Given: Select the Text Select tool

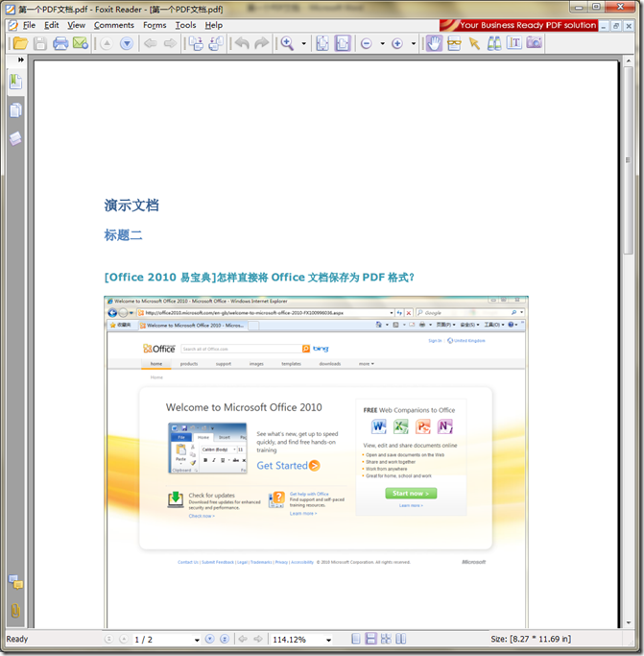Looking at the screenshot, I should 514,43.
